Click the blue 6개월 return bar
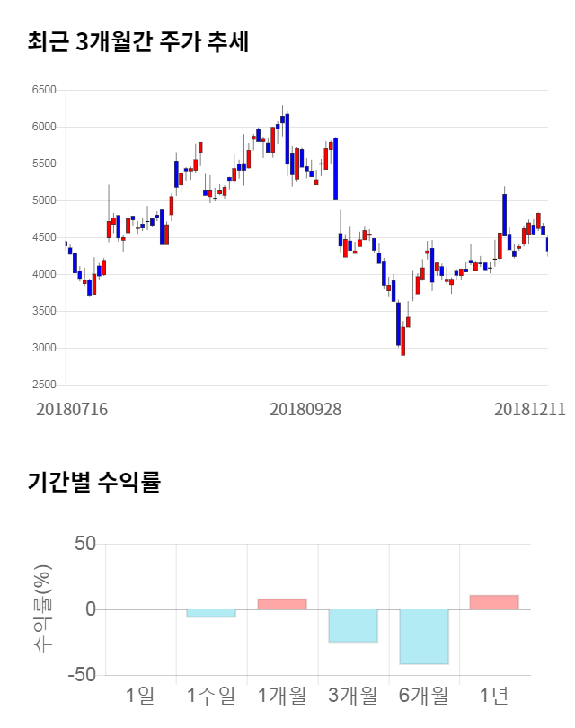The width and height of the screenshot is (575, 728). click(424, 636)
